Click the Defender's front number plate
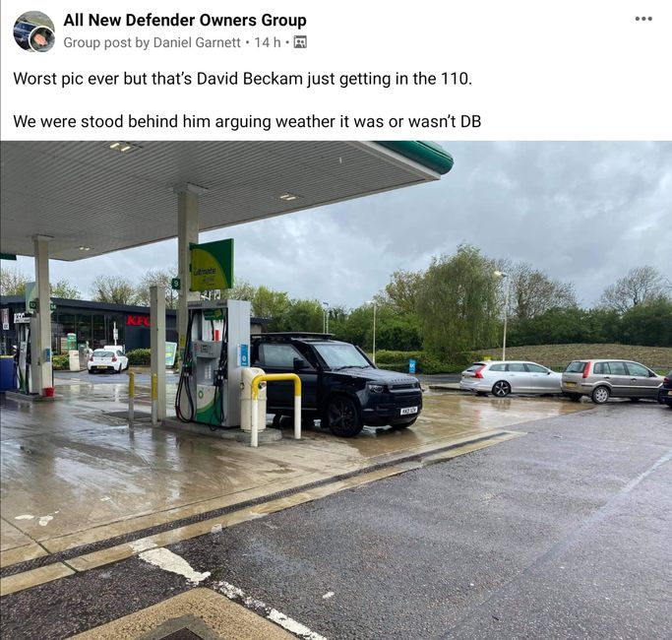Viewport: 672px width, 640px height. coord(408,411)
